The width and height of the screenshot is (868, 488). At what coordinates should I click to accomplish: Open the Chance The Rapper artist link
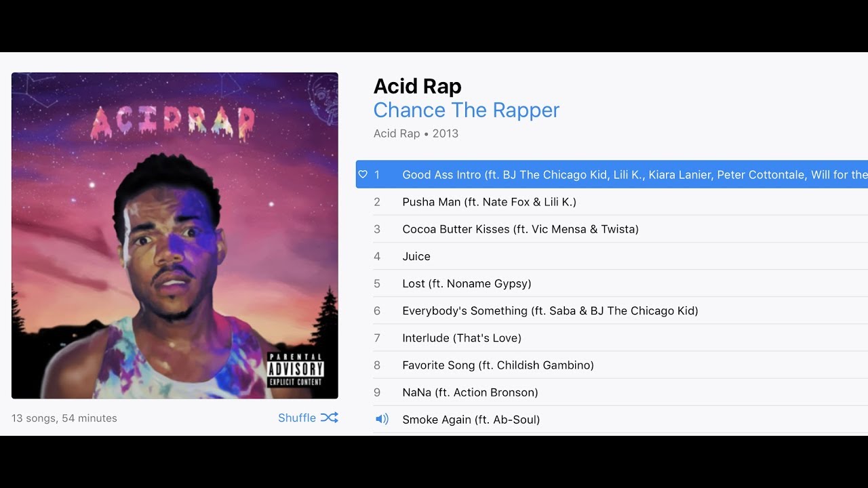tap(467, 110)
